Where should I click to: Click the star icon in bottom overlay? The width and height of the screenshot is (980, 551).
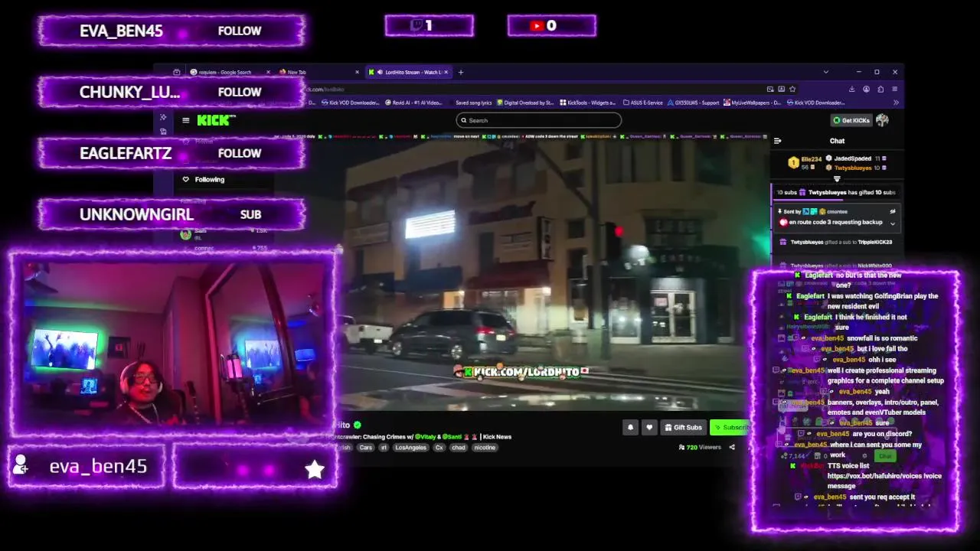pos(315,469)
